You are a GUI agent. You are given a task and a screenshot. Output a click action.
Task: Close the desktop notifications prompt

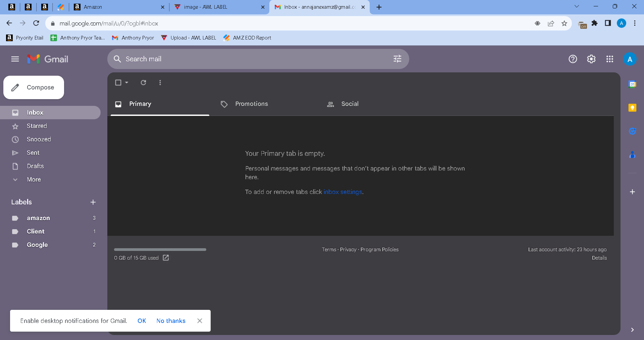point(200,321)
